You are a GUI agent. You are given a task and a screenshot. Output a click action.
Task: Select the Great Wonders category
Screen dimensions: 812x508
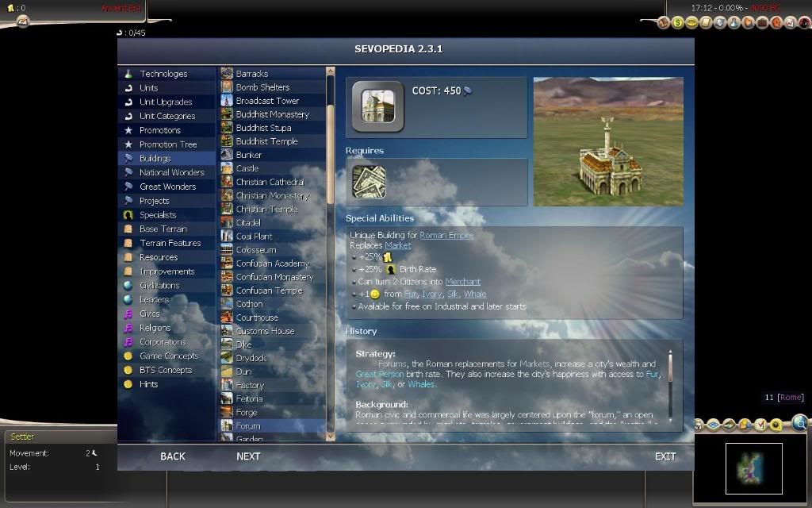[x=167, y=186]
